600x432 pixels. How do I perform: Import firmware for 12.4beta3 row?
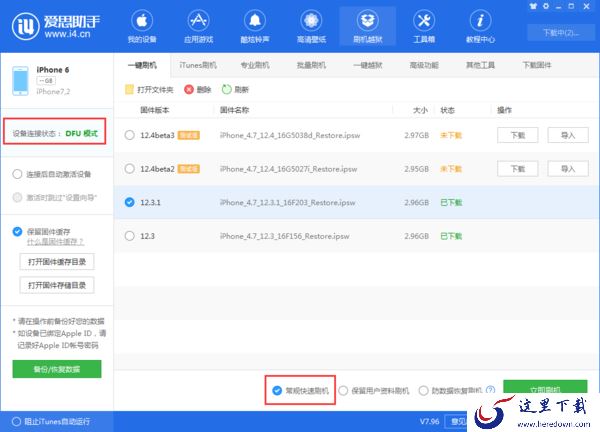coord(568,135)
